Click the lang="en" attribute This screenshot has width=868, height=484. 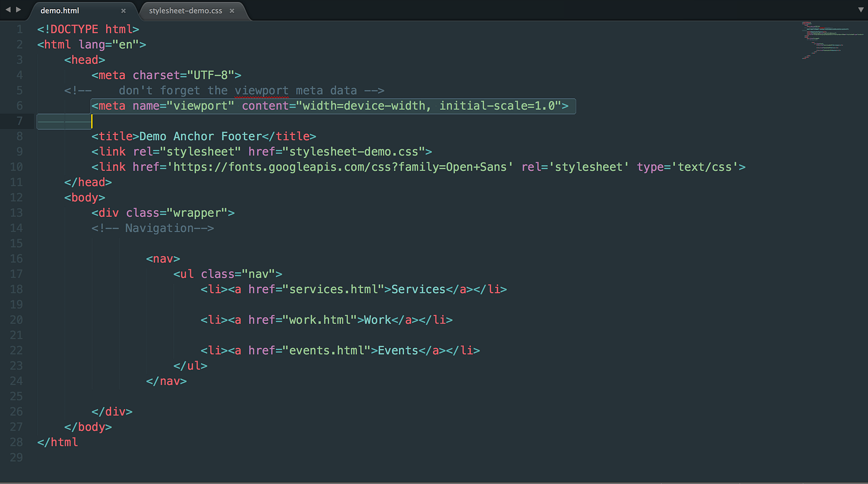pyautogui.click(x=108, y=44)
